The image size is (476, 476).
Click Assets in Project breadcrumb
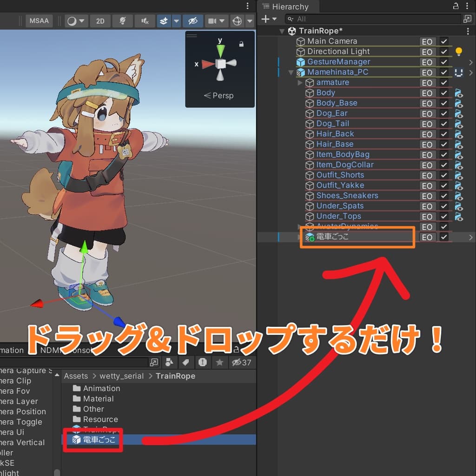[x=76, y=376]
